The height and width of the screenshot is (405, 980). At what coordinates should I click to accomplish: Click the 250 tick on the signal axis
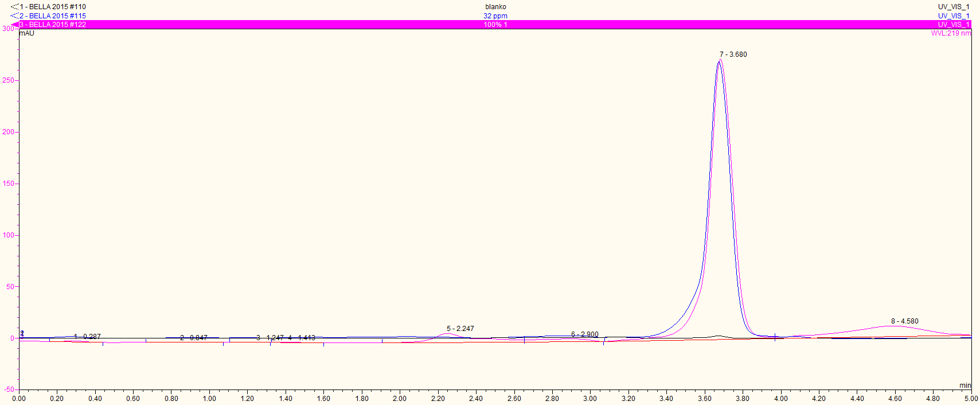(x=8, y=80)
